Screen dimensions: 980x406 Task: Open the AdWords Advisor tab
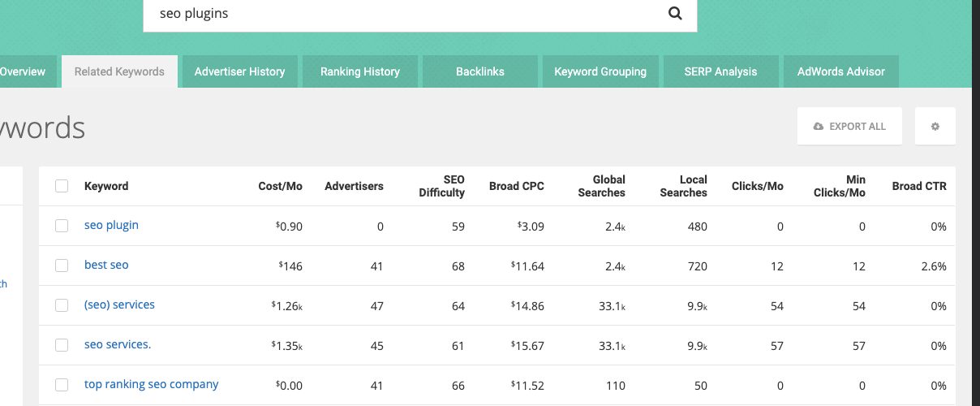pos(841,71)
